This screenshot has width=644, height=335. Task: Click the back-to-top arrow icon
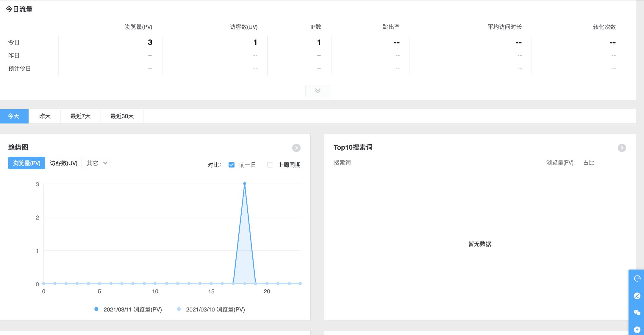click(x=637, y=329)
